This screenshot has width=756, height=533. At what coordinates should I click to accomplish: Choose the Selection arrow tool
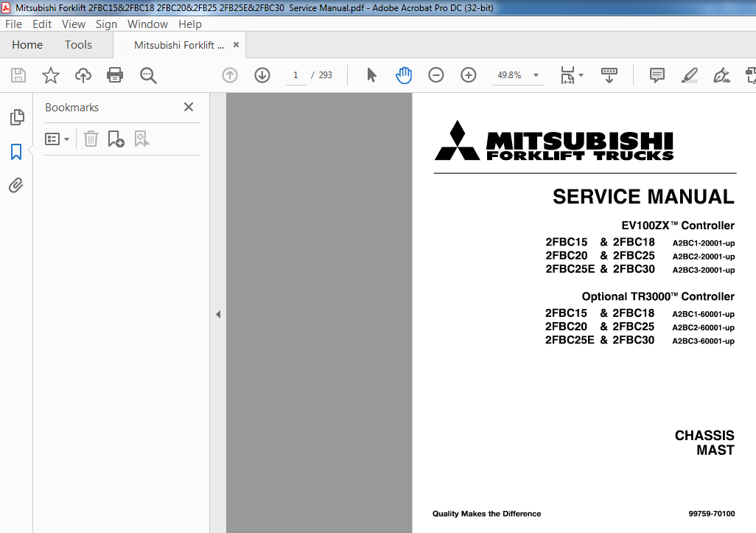coord(371,75)
